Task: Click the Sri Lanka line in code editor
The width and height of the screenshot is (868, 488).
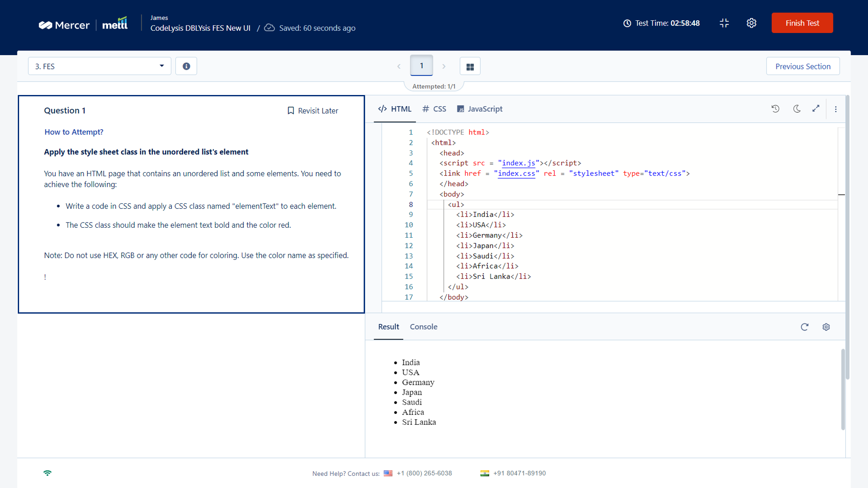Action: (493, 276)
